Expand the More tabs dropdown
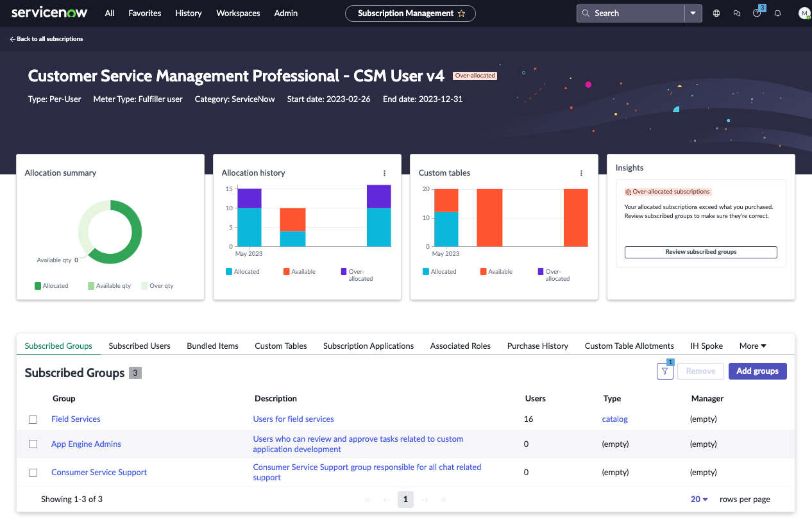 pos(753,346)
